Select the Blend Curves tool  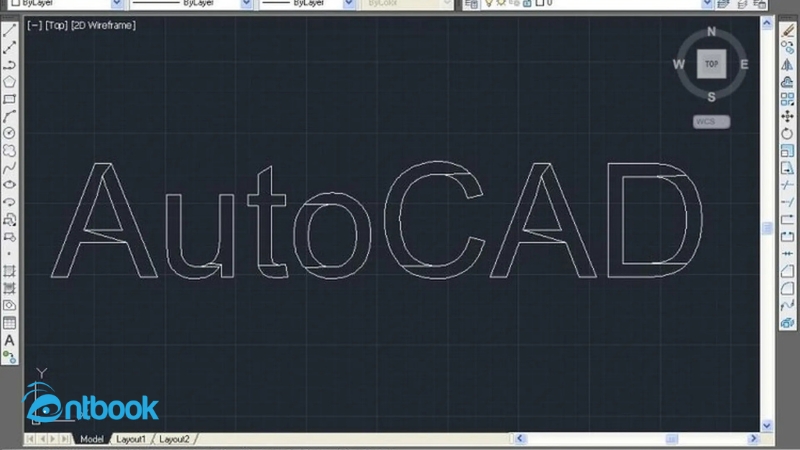click(787, 305)
